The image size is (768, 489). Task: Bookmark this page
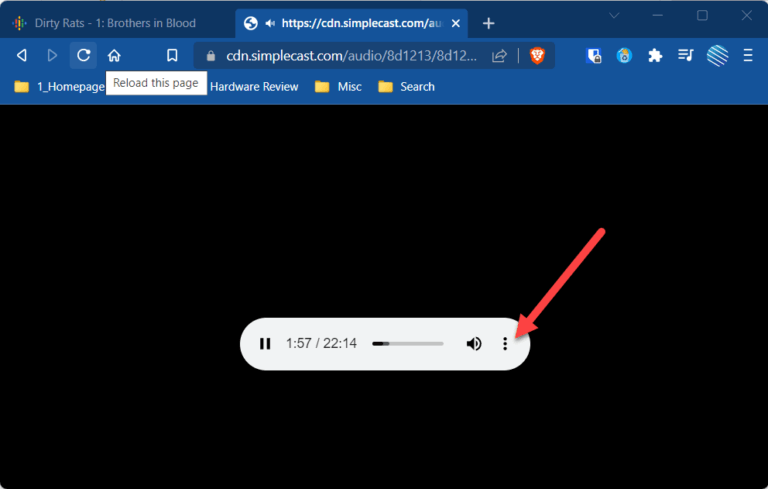(172, 55)
